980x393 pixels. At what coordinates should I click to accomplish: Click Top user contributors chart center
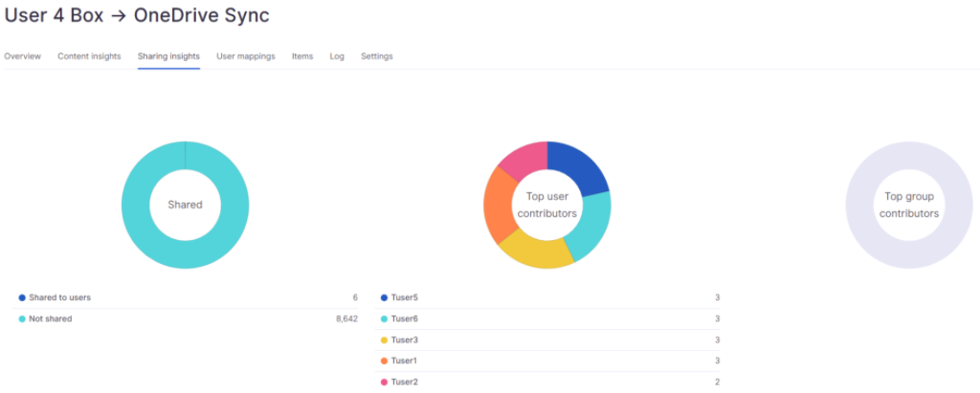pyautogui.click(x=547, y=205)
